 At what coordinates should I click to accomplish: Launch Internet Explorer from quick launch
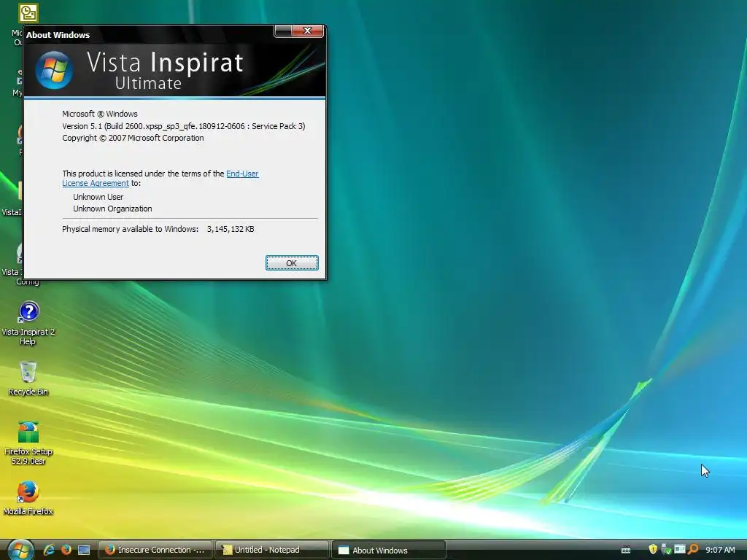(49, 550)
